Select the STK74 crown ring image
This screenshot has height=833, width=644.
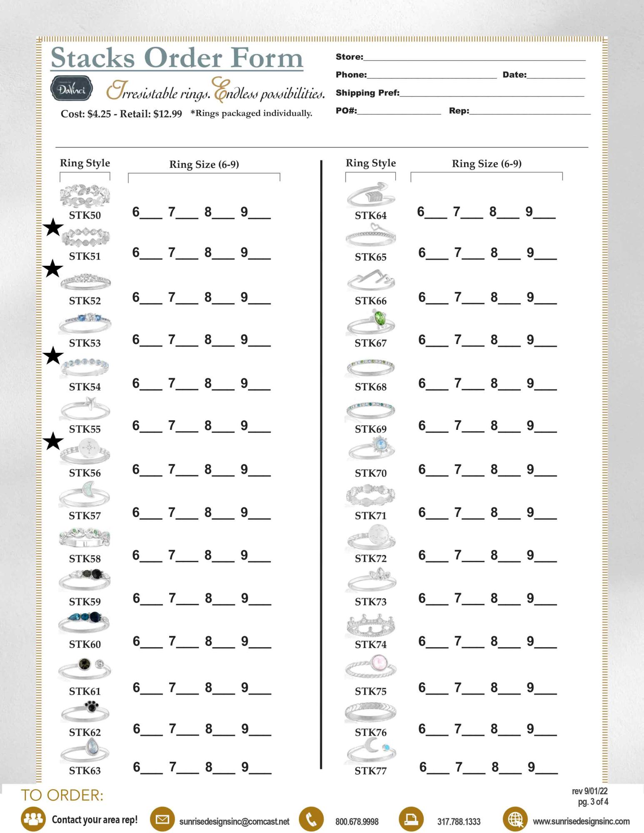[371, 625]
